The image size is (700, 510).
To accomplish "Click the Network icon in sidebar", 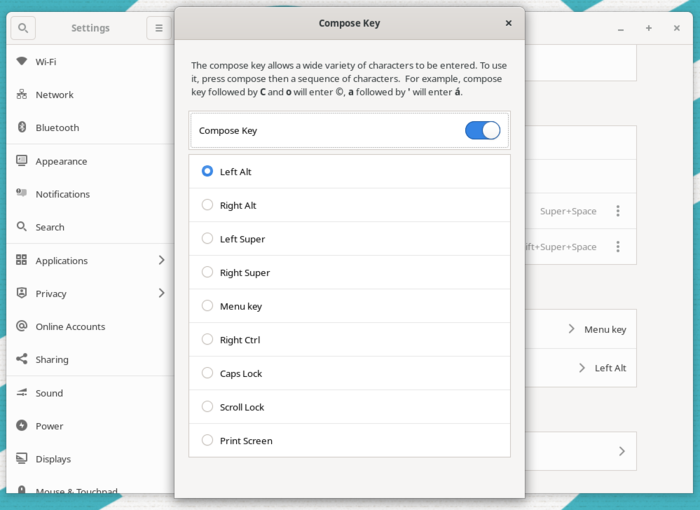I will tap(21, 94).
